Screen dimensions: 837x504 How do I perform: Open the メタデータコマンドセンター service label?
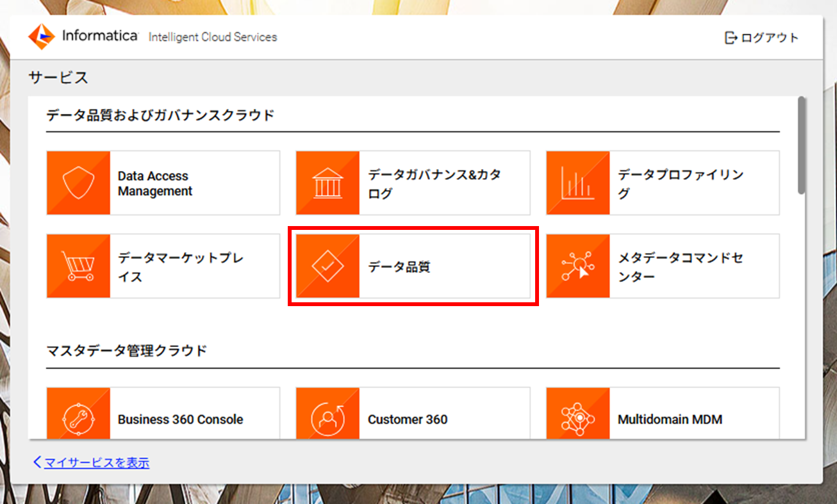click(x=681, y=266)
